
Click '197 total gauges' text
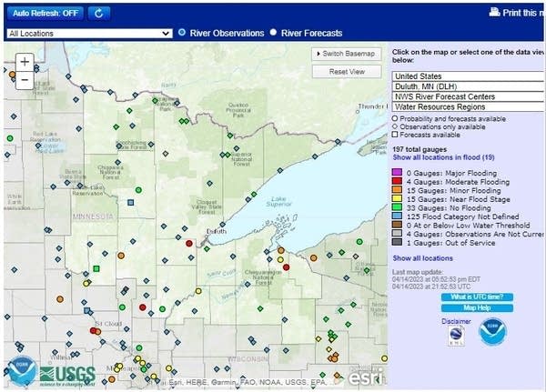[x=420, y=149]
